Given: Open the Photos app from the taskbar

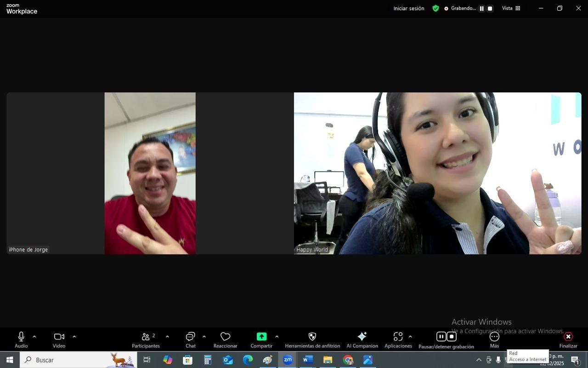Looking at the screenshot, I should (368, 360).
